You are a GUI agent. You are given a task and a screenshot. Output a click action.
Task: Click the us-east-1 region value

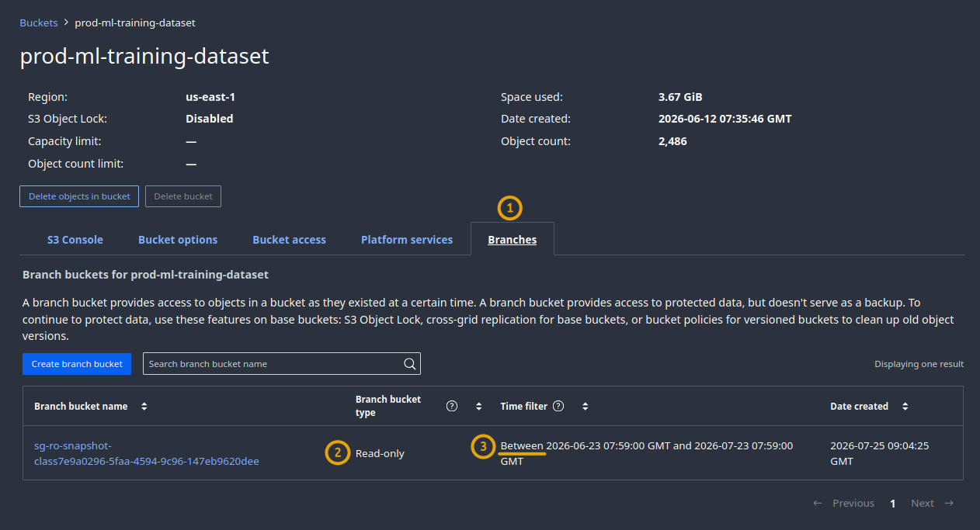(210, 97)
